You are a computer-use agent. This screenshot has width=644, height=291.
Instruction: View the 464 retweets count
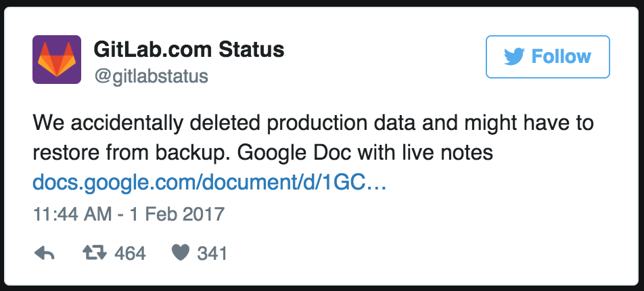[x=131, y=254]
